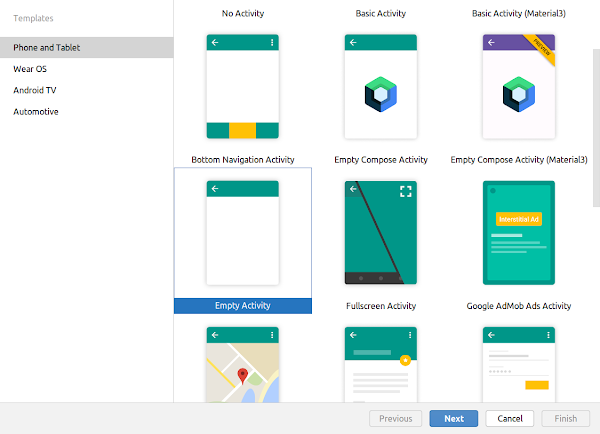
Task: Click the Bottom Navigation Activity label
Action: (x=243, y=160)
